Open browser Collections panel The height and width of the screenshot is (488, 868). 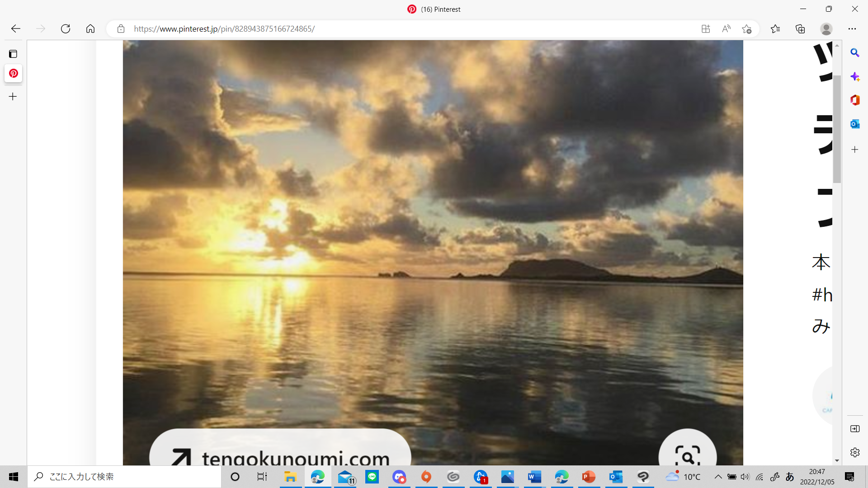click(x=800, y=29)
